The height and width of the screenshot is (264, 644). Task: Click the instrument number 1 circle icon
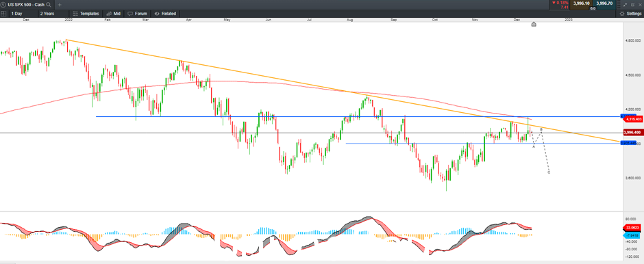click(3, 5)
